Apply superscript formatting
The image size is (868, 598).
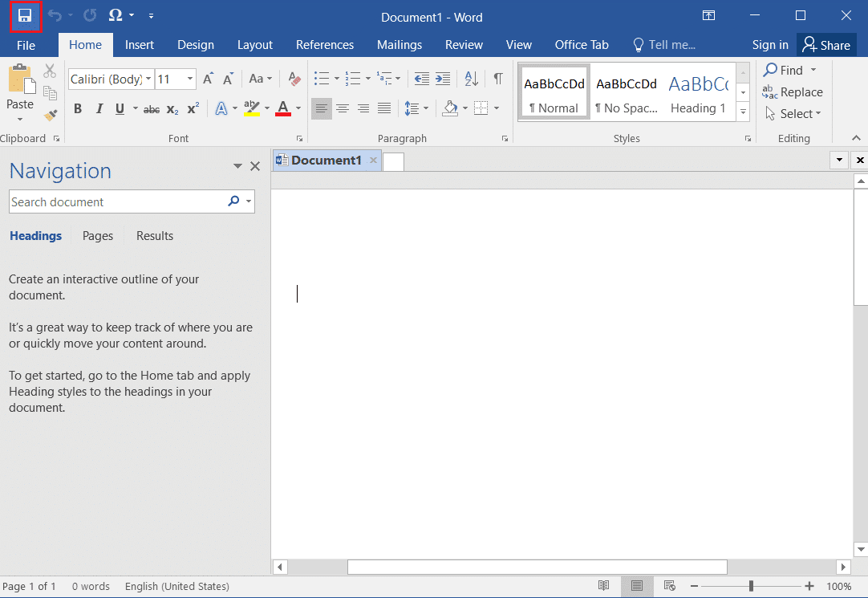193,108
